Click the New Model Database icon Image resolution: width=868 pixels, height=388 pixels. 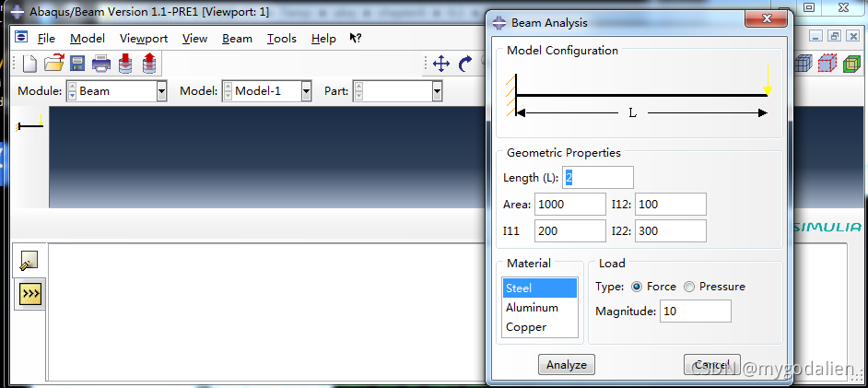[x=30, y=64]
